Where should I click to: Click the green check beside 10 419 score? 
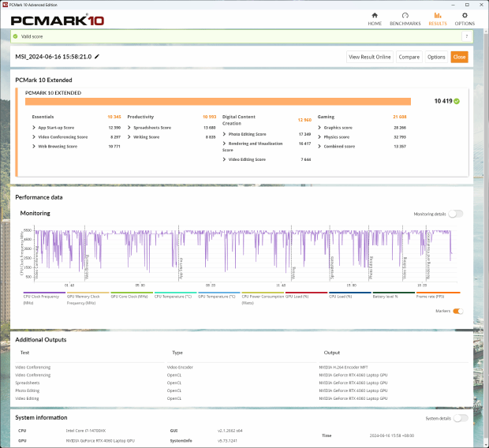point(457,101)
